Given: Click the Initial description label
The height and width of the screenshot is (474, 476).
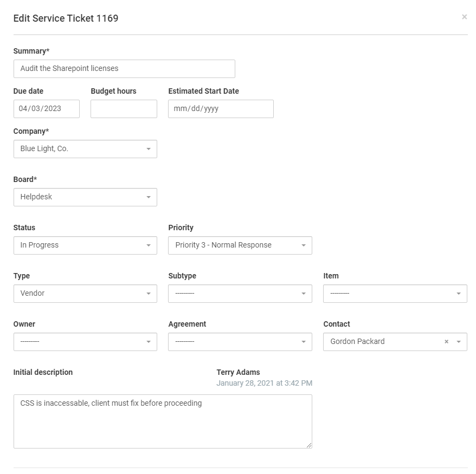Looking at the screenshot, I should coord(43,372).
